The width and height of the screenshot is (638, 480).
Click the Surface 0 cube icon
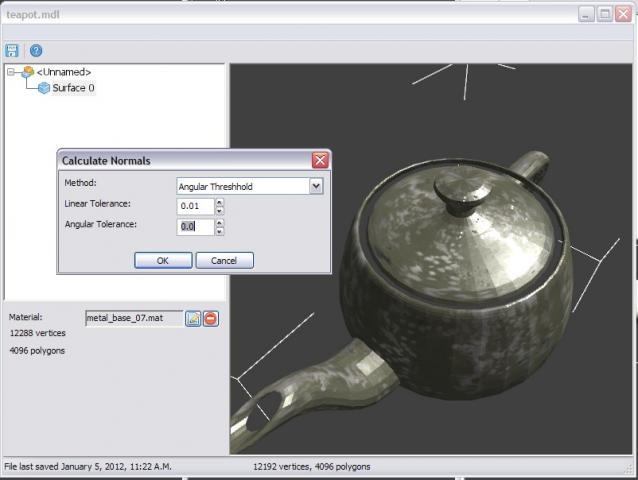tap(44, 88)
